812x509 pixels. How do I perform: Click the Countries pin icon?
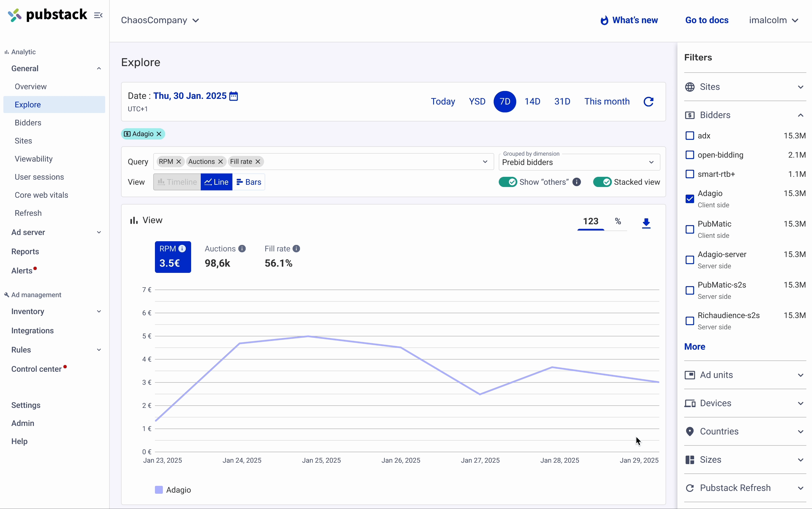tap(690, 432)
